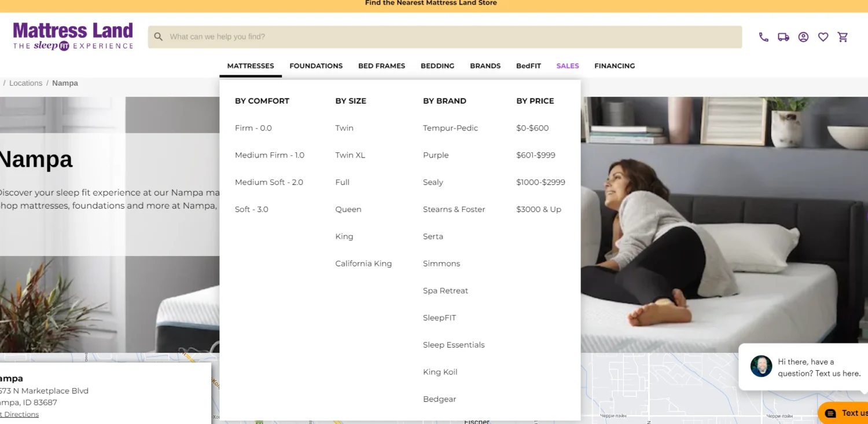This screenshot has width=868, height=424.
Task: Open the account profile icon
Action: (803, 37)
